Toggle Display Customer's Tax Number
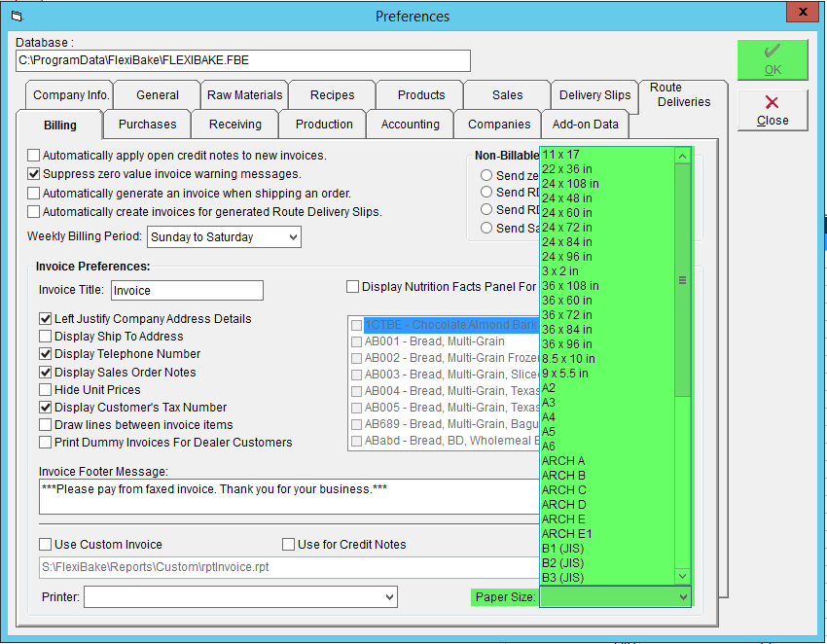 click(x=46, y=408)
